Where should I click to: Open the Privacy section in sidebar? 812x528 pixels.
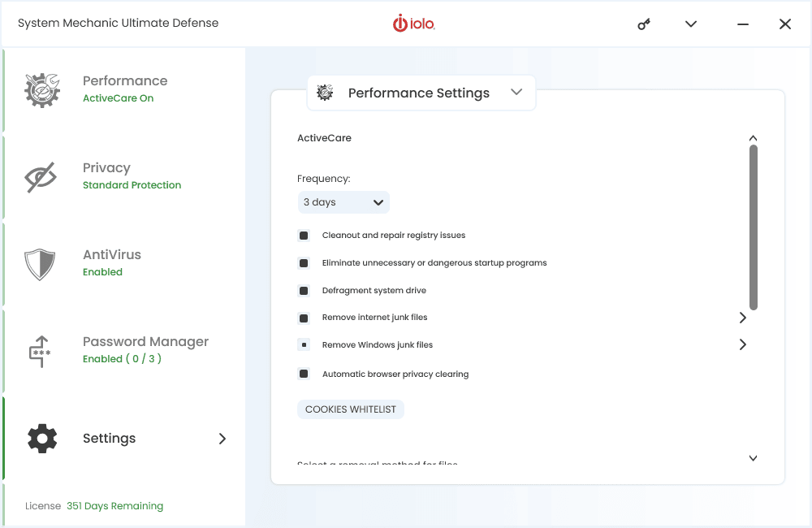[124, 177]
